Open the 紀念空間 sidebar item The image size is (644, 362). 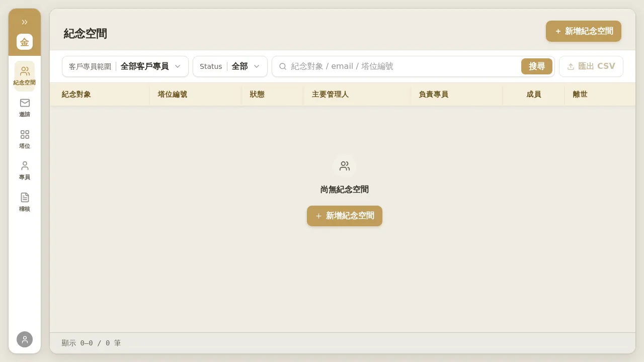click(25, 76)
